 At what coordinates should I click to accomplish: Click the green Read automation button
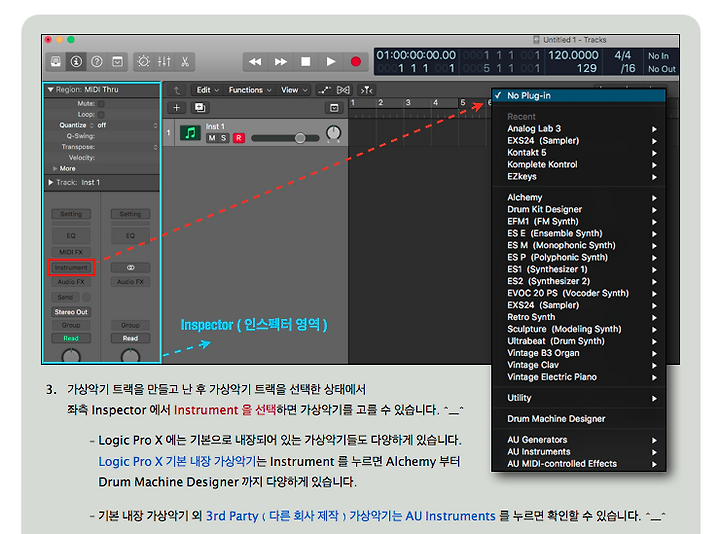[x=71, y=338]
